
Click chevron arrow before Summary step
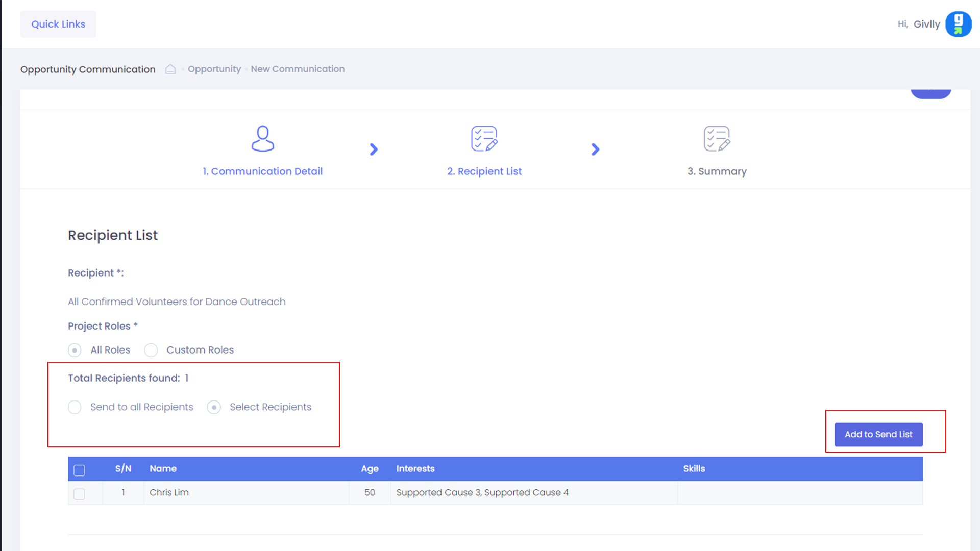(595, 149)
